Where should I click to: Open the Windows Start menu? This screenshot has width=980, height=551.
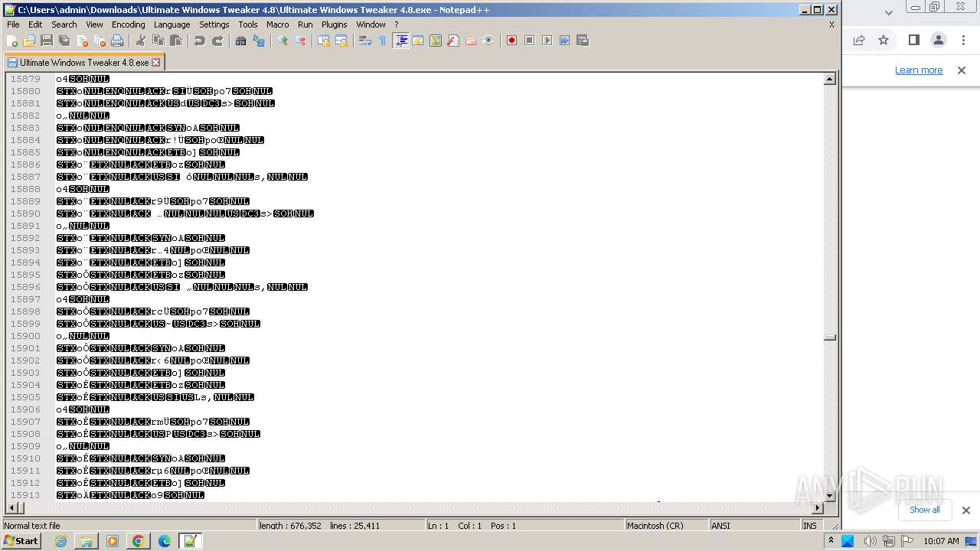pyautogui.click(x=21, y=541)
